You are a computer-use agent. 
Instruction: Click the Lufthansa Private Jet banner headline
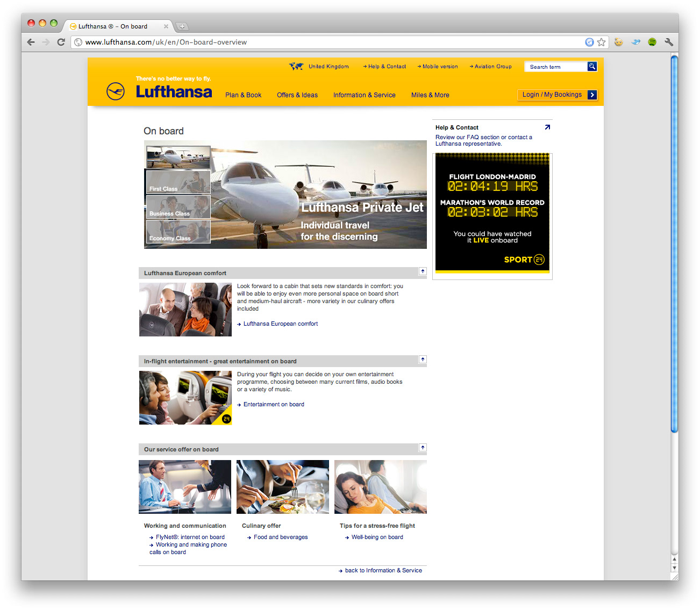click(x=362, y=207)
